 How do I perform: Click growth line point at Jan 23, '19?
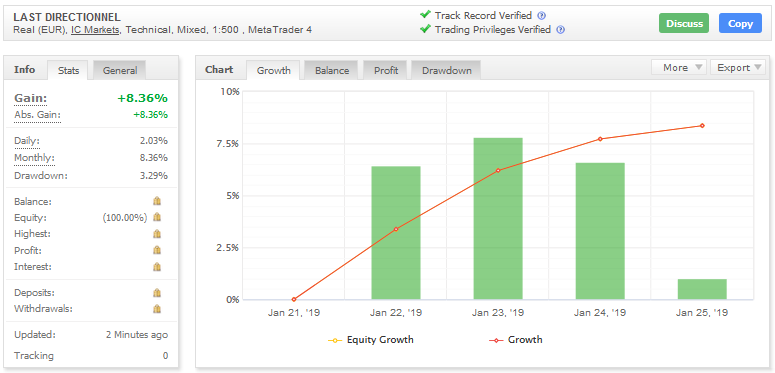498,170
